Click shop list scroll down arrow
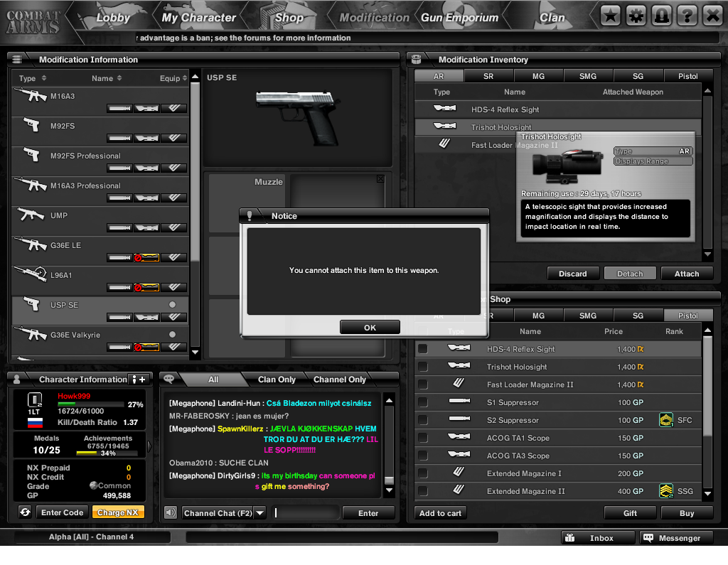The image size is (728, 565). 707,493
